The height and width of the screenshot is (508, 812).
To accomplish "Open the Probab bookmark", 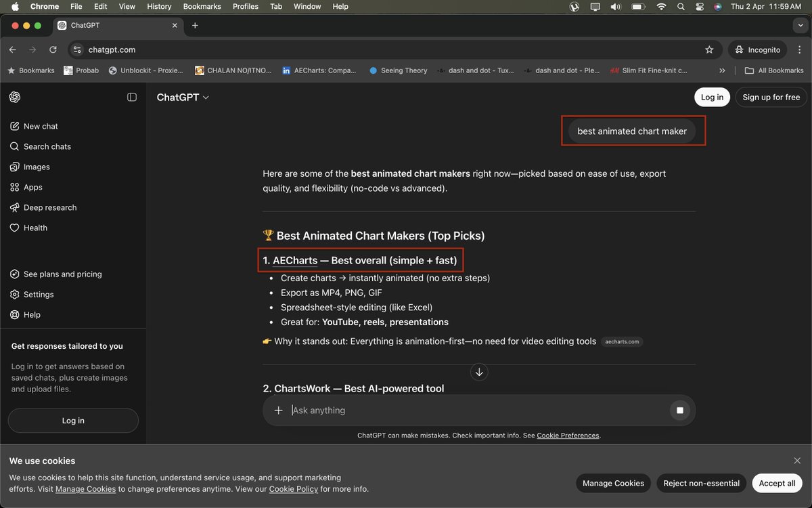I will click(x=81, y=70).
